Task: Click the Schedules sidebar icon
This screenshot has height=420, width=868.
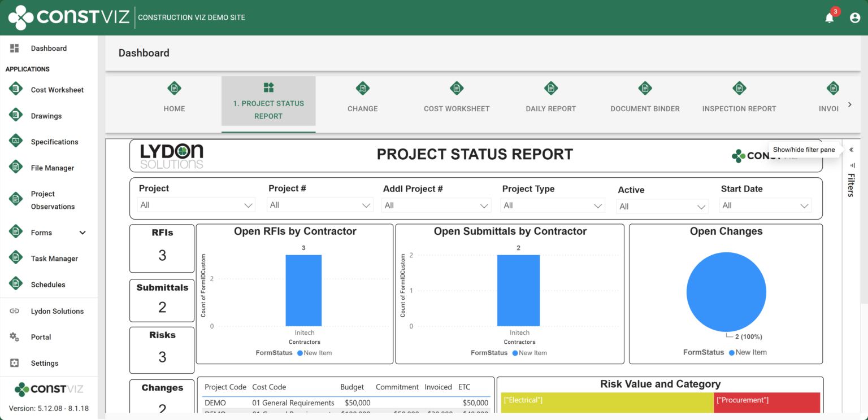Action: tap(16, 284)
